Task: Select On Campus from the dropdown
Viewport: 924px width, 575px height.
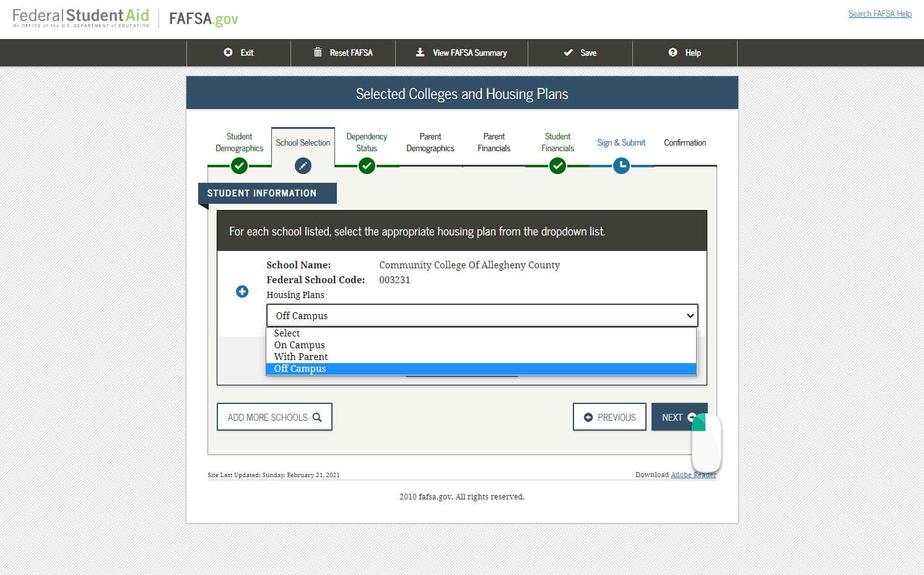Action: [299, 345]
